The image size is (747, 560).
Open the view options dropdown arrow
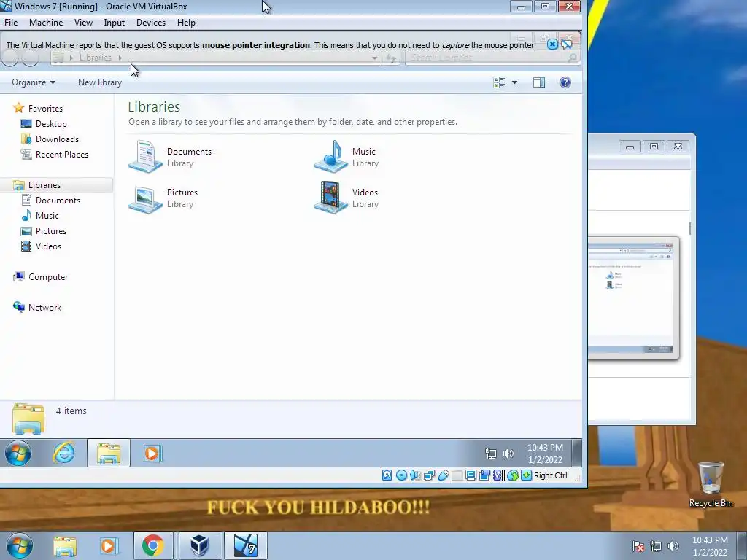[514, 82]
